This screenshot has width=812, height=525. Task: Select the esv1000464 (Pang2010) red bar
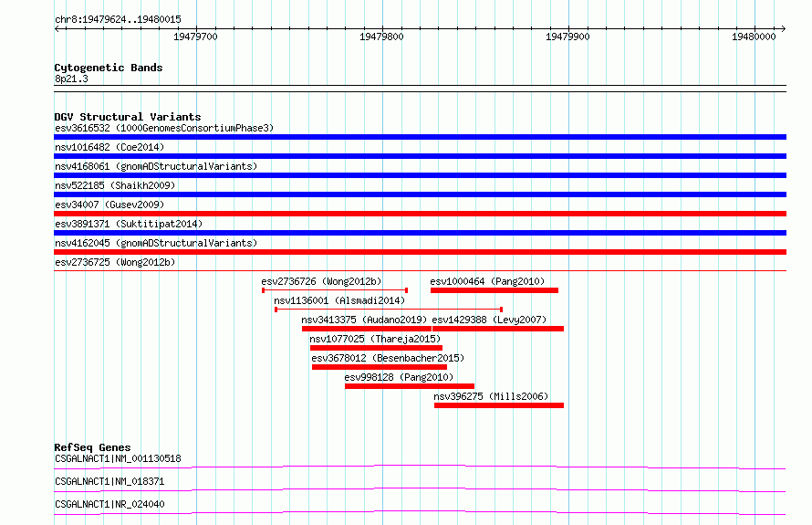point(494,290)
